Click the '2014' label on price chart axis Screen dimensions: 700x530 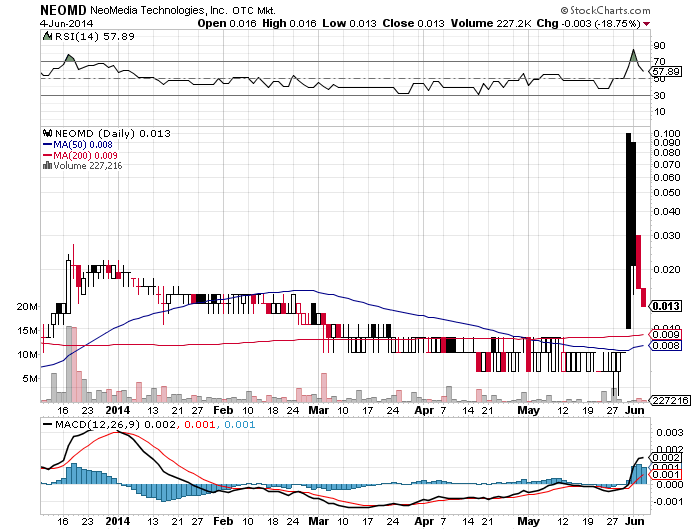(x=117, y=410)
